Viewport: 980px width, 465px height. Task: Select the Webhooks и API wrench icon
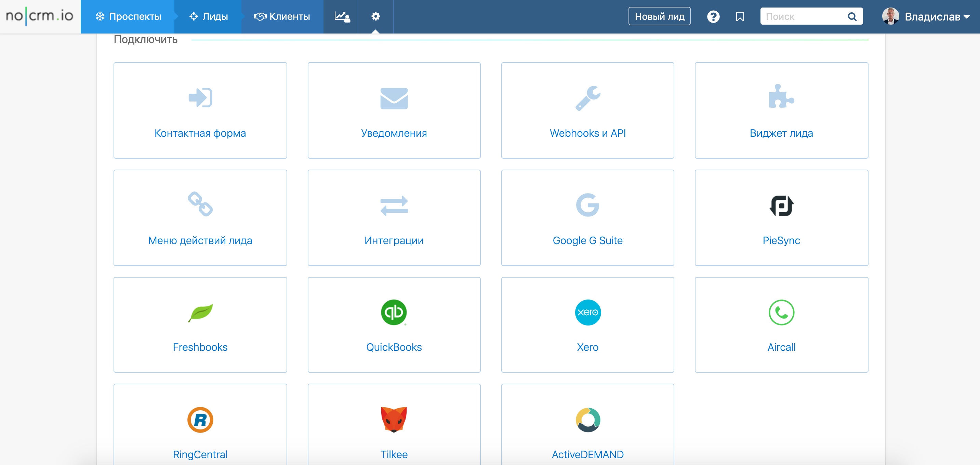(587, 98)
